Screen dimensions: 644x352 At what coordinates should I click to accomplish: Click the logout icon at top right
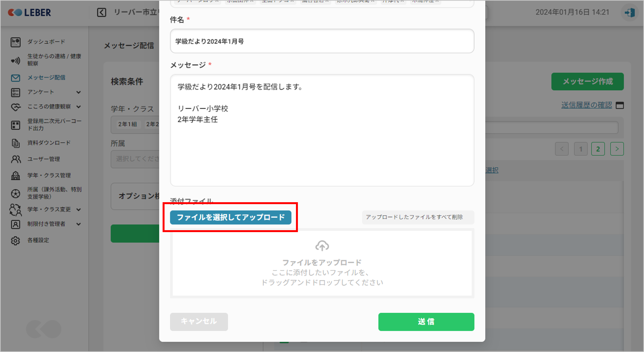[x=629, y=13]
